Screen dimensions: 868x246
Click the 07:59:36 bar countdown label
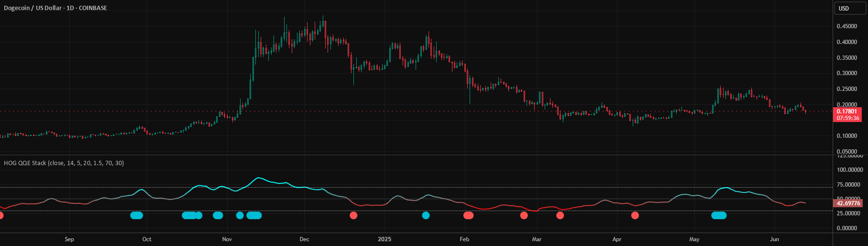pos(847,118)
